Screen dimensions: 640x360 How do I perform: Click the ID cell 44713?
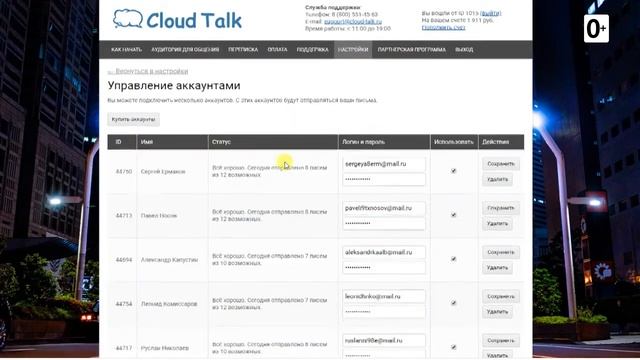(124, 216)
